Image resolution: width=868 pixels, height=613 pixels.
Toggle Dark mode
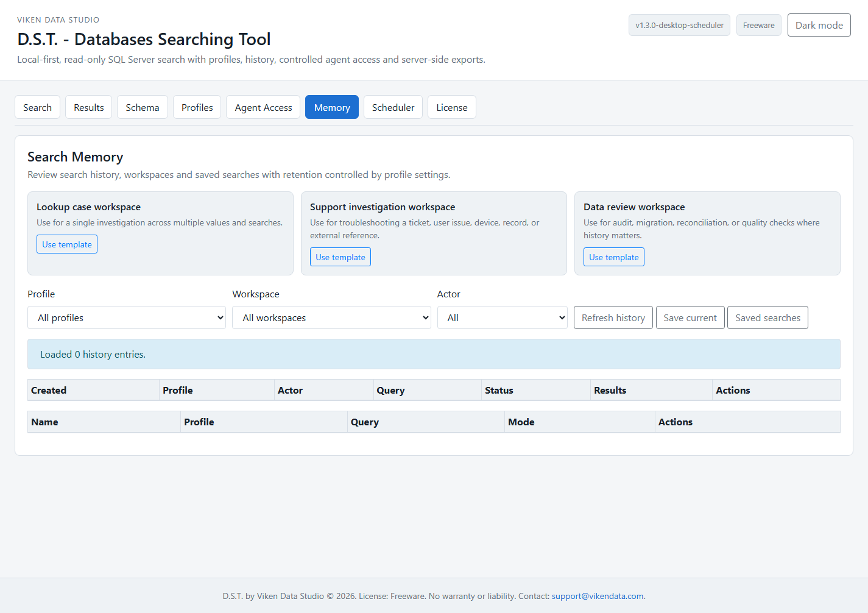click(819, 25)
